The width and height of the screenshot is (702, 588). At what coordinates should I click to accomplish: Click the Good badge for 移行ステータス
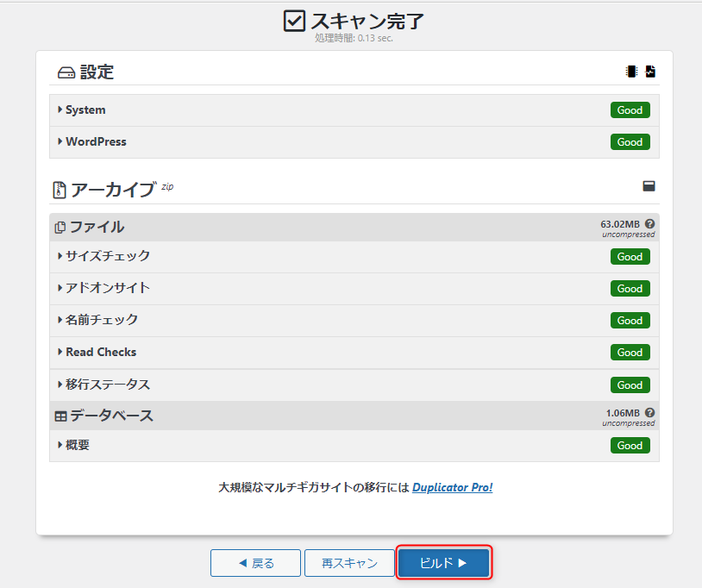pos(630,385)
